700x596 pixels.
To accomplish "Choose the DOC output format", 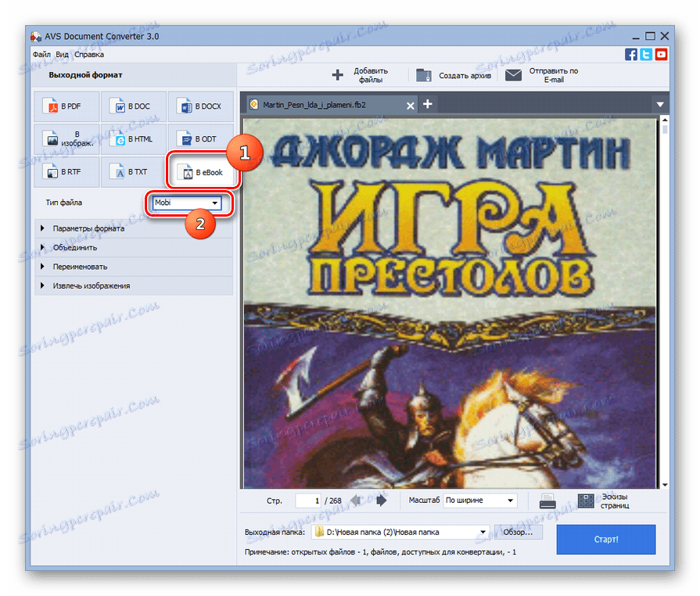I will click(134, 106).
